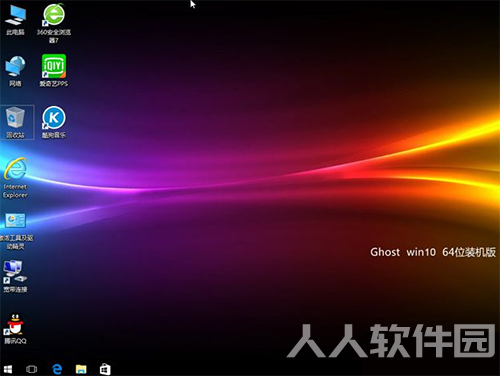Open the Windows Start menu button
The width and height of the screenshot is (500, 376).
[x=8, y=369]
